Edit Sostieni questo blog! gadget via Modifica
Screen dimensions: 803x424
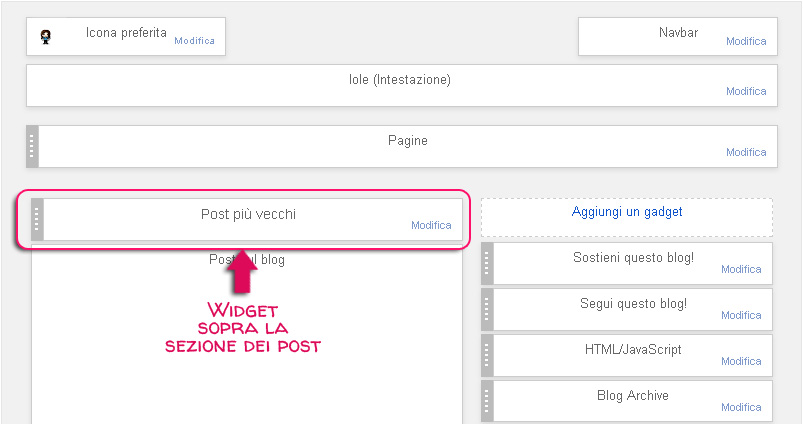pyautogui.click(x=741, y=269)
